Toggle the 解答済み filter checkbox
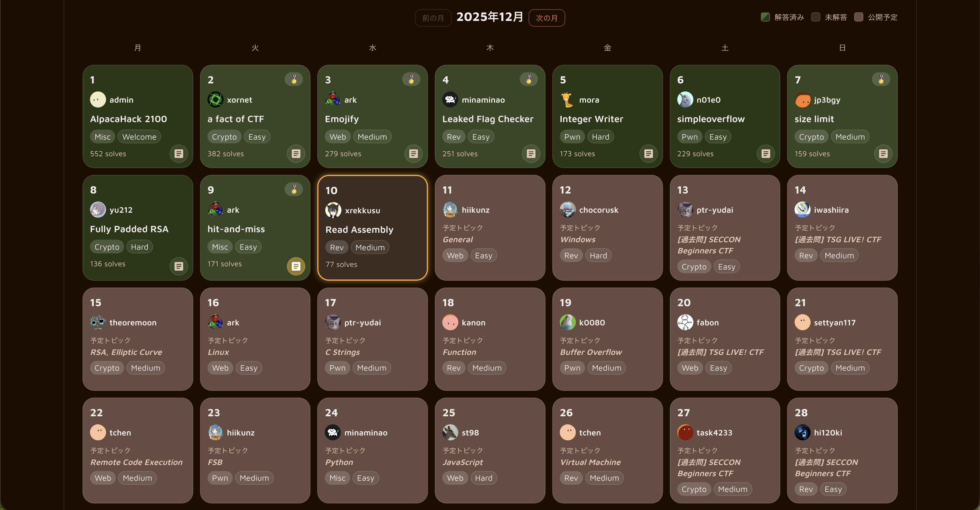This screenshot has height=510, width=980. [x=765, y=17]
